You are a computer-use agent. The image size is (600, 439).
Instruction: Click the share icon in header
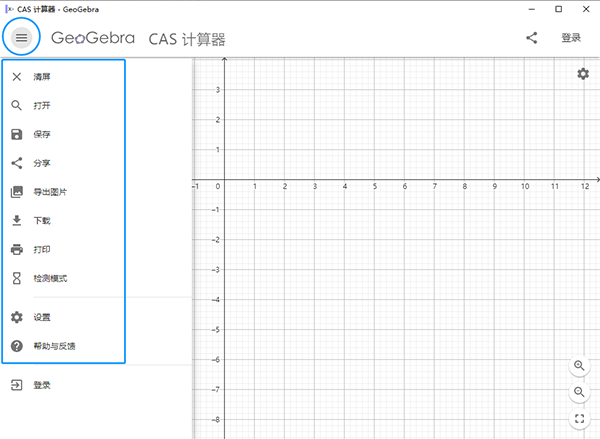[531, 38]
